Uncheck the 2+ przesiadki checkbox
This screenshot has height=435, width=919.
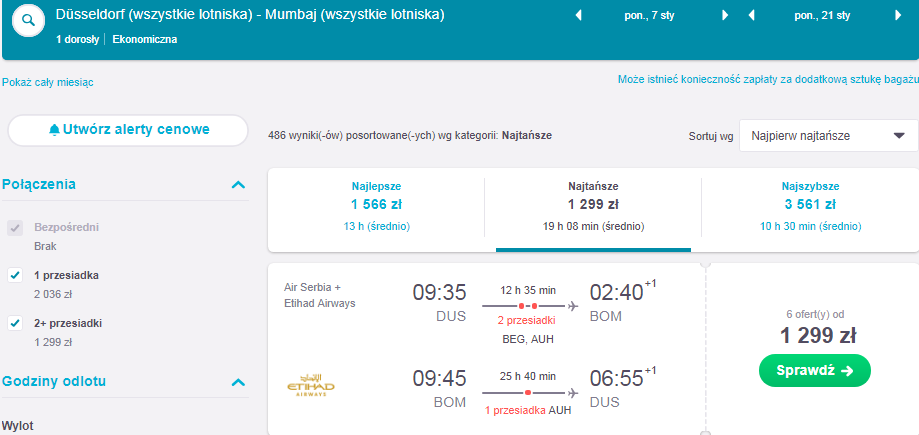coord(15,323)
